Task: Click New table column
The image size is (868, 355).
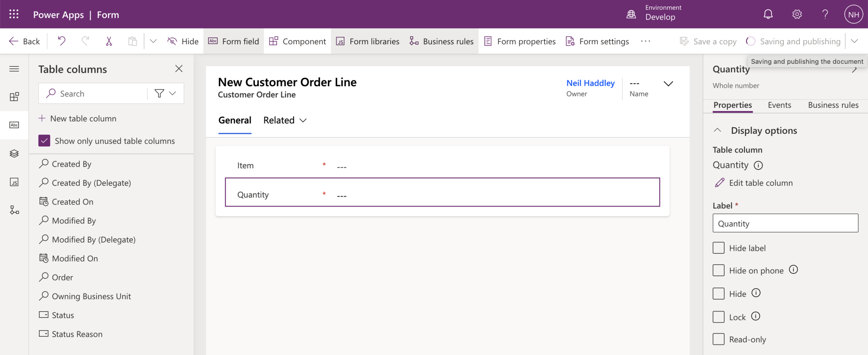Action: tap(77, 119)
